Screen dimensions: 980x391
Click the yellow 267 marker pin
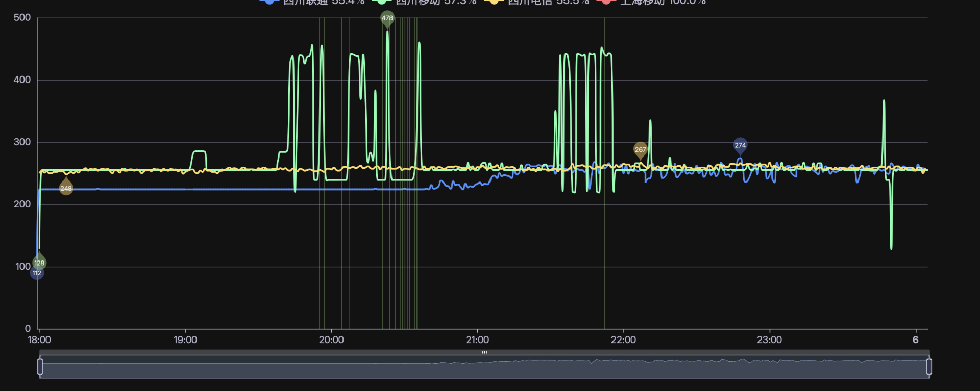[640, 149]
